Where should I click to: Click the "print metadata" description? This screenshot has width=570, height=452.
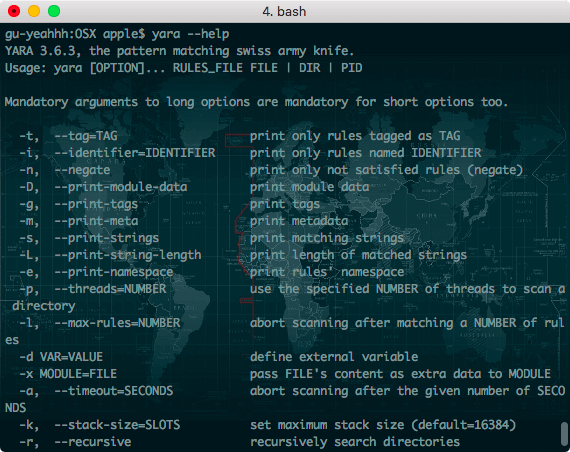click(x=299, y=221)
